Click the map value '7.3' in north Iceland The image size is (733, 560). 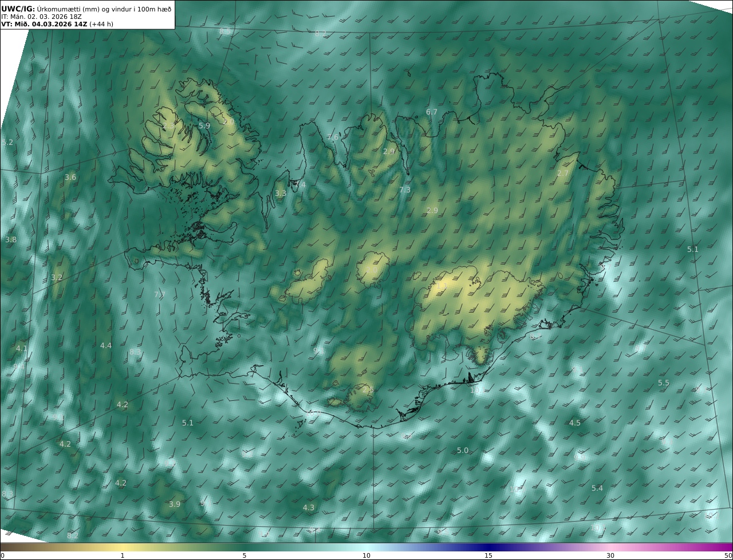point(405,190)
